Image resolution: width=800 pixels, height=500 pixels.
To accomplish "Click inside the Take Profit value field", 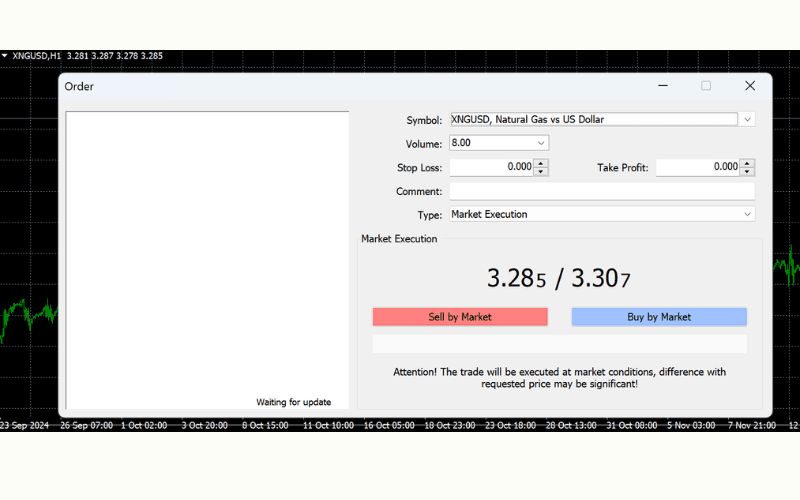I will [x=697, y=167].
